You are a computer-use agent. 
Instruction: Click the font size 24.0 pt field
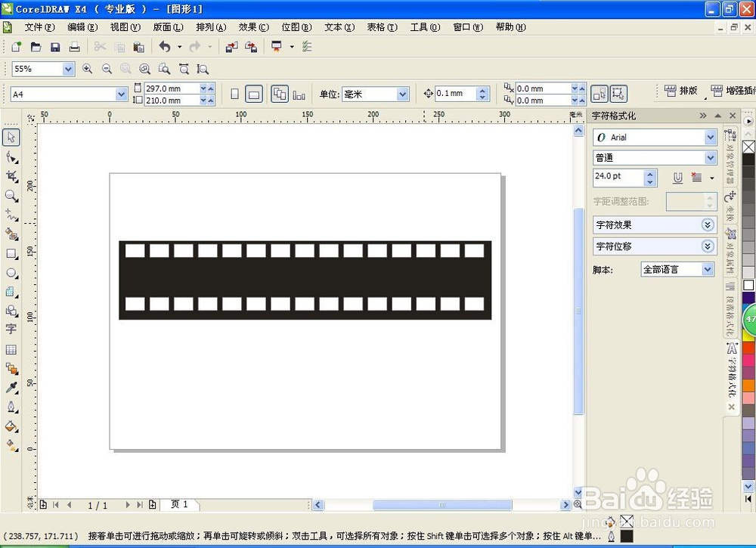click(618, 176)
